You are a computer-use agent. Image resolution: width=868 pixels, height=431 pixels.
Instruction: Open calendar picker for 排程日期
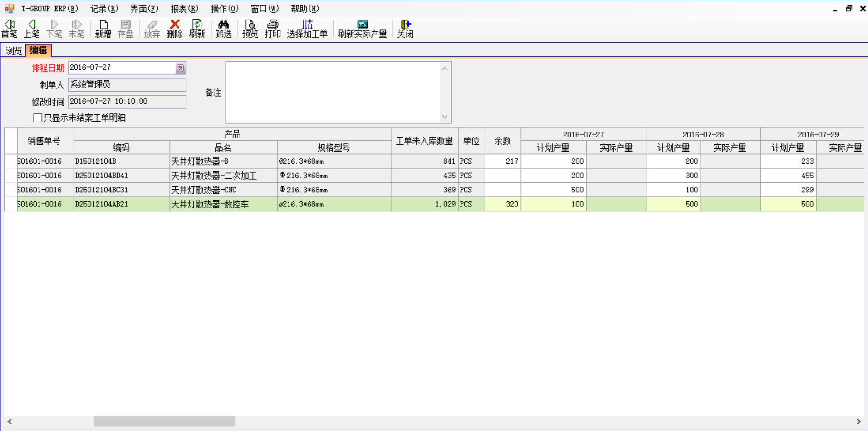tap(181, 68)
